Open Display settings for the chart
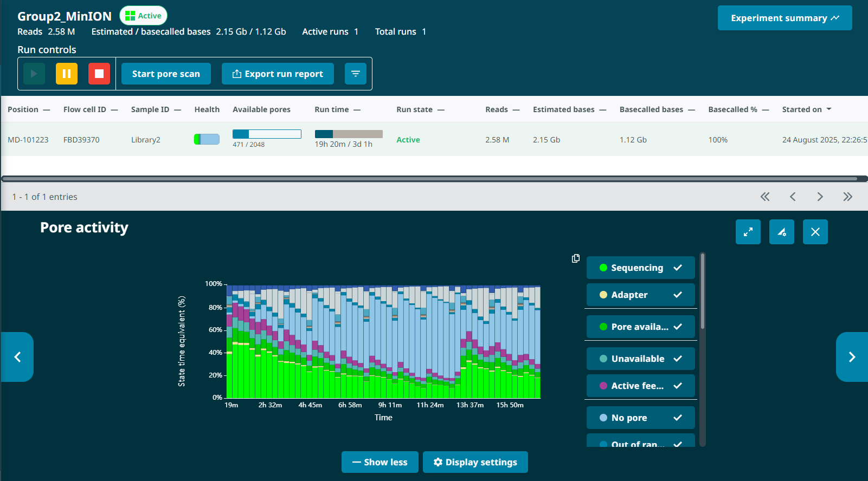This screenshot has width=868, height=481. (475, 462)
